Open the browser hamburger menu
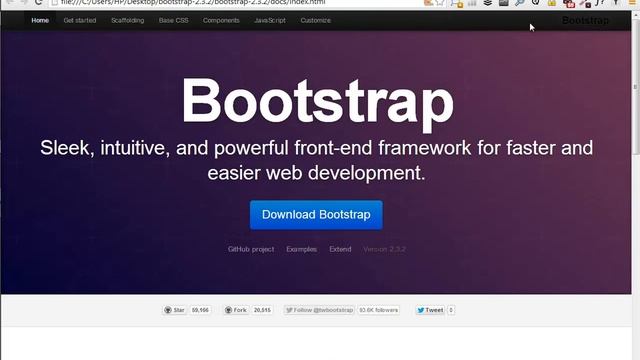Image resolution: width=640 pixels, height=360 pixels. coord(632,3)
